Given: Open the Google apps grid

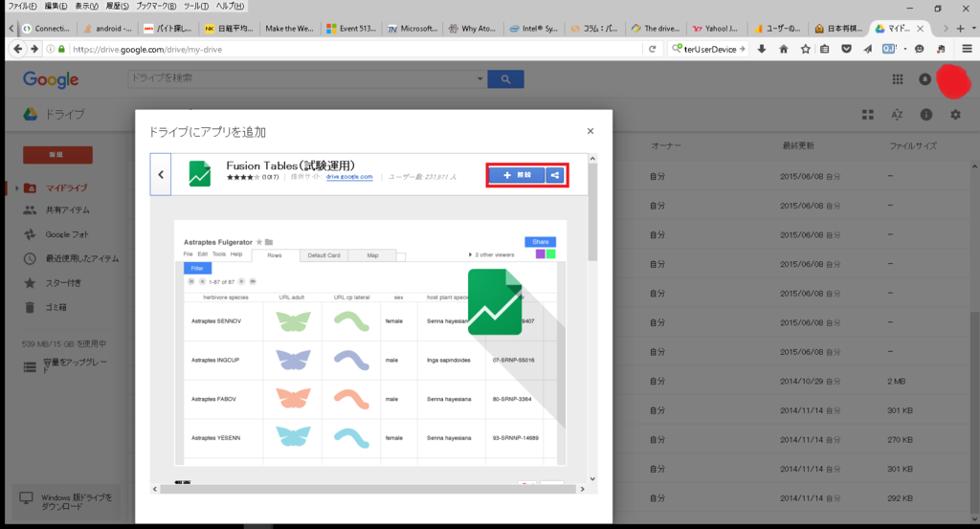Looking at the screenshot, I should 898,79.
